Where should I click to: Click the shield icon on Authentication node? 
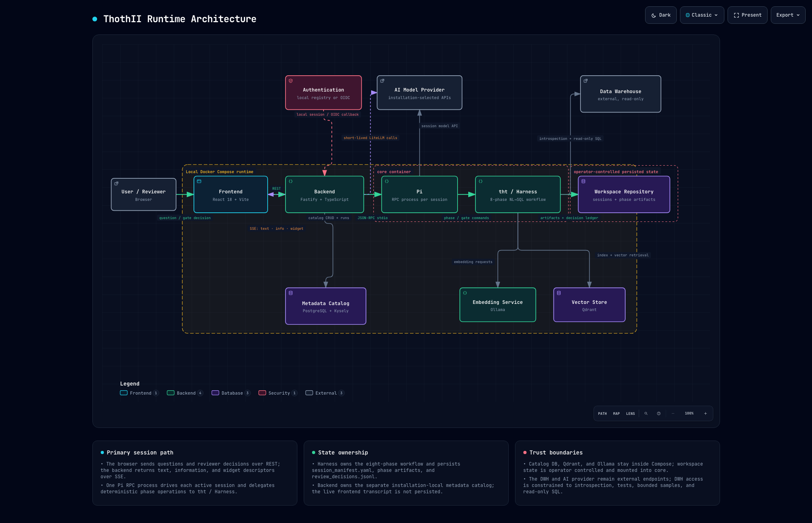[291, 81]
